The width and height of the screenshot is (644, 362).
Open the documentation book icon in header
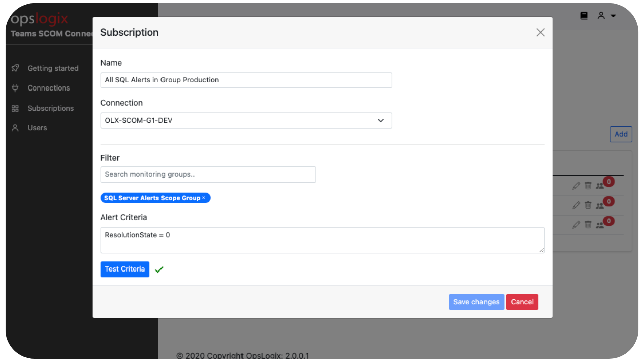click(584, 15)
